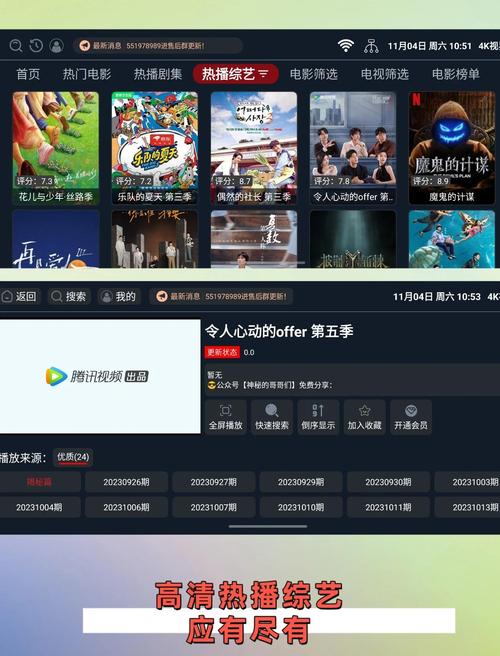The height and width of the screenshot is (656, 500).
Task: Click the announcement megaphone icon in top bar
Action: pyautogui.click(x=85, y=45)
